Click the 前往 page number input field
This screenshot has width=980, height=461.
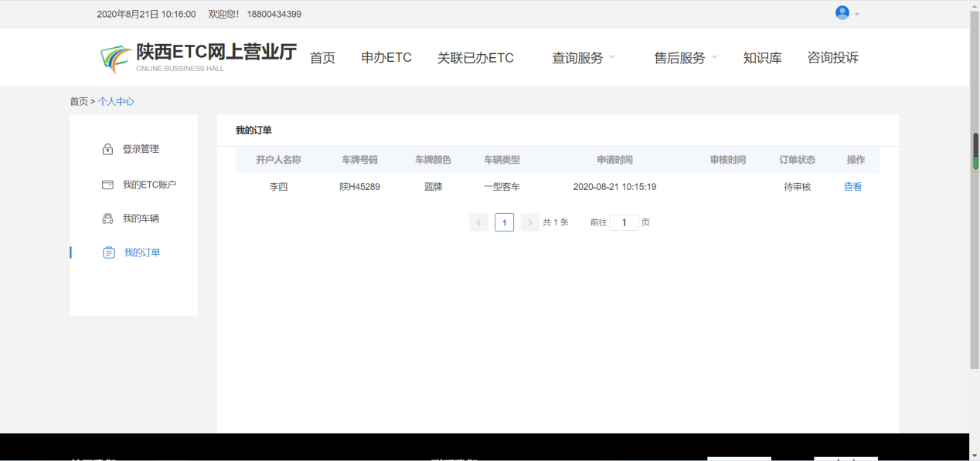(x=624, y=222)
